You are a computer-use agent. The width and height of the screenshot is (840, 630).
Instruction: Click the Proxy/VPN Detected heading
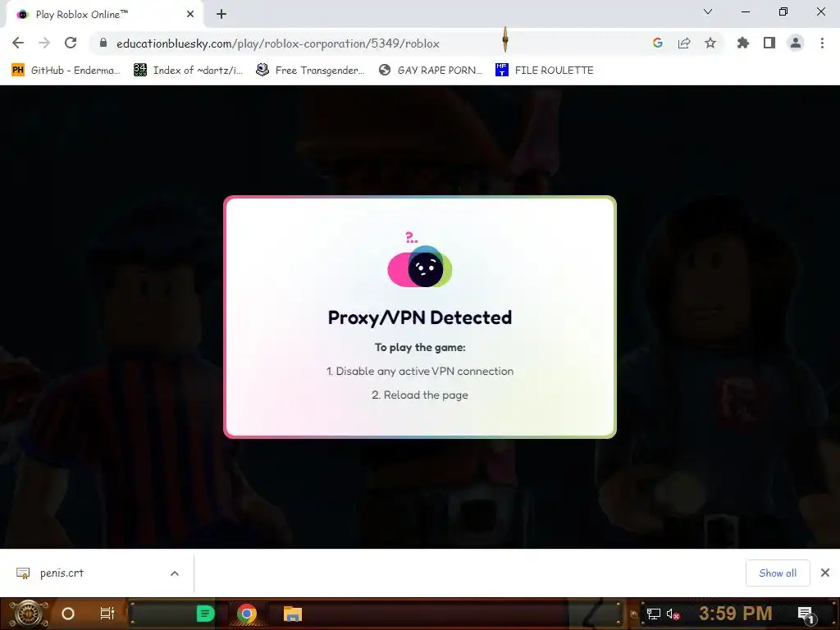(420, 317)
